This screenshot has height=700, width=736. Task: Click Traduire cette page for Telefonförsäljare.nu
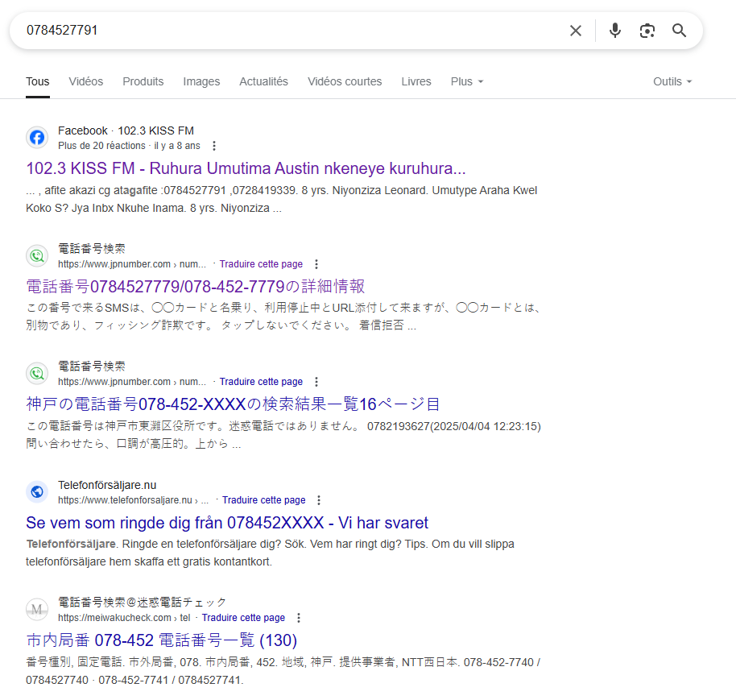click(x=264, y=500)
